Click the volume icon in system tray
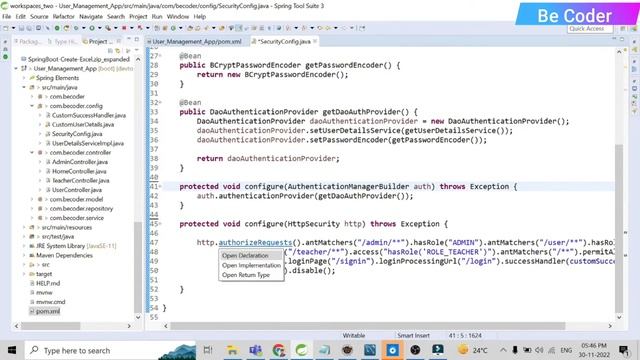Image resolution: width=640 pixels, height=360 pixels. (x=539, y=350)
